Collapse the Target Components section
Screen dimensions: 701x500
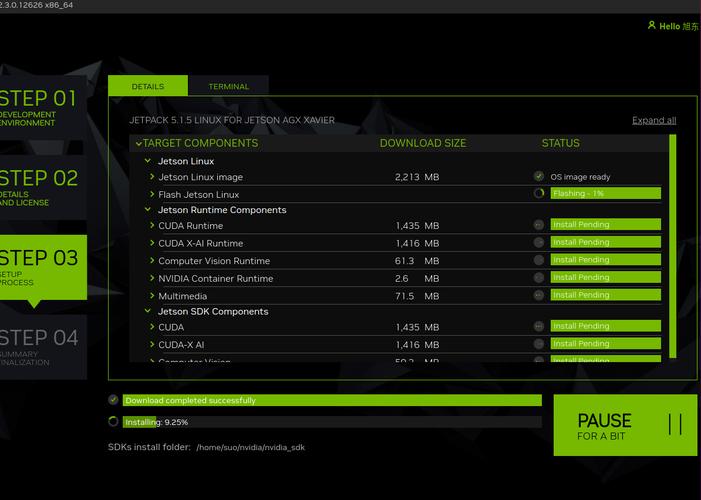pos(139,144)
